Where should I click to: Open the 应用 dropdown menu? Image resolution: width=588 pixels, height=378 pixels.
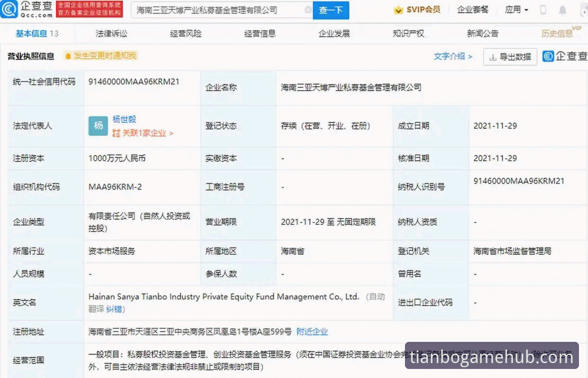pos(517,10)
